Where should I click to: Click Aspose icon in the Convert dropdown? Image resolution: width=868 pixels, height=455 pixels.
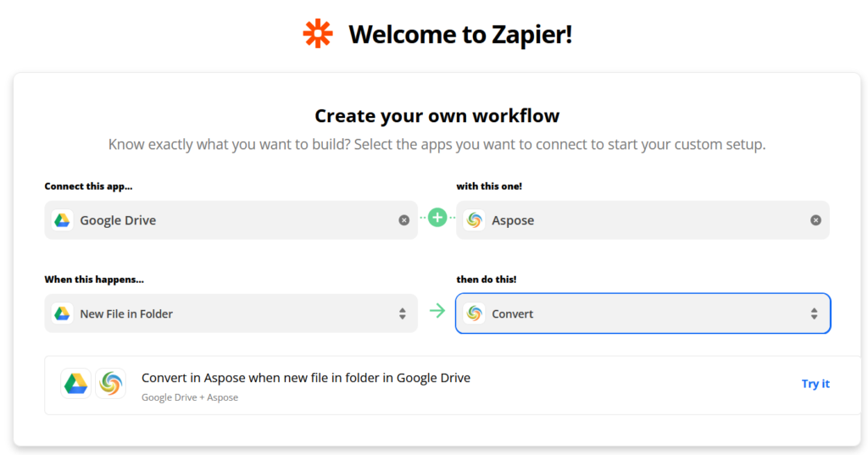(x=474, y=314)
